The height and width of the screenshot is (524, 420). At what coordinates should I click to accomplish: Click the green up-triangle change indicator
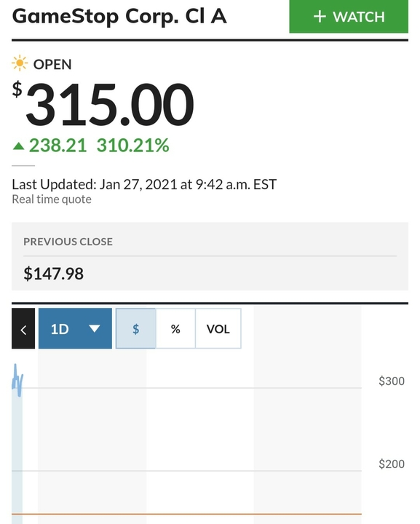(x=18, y=146)
